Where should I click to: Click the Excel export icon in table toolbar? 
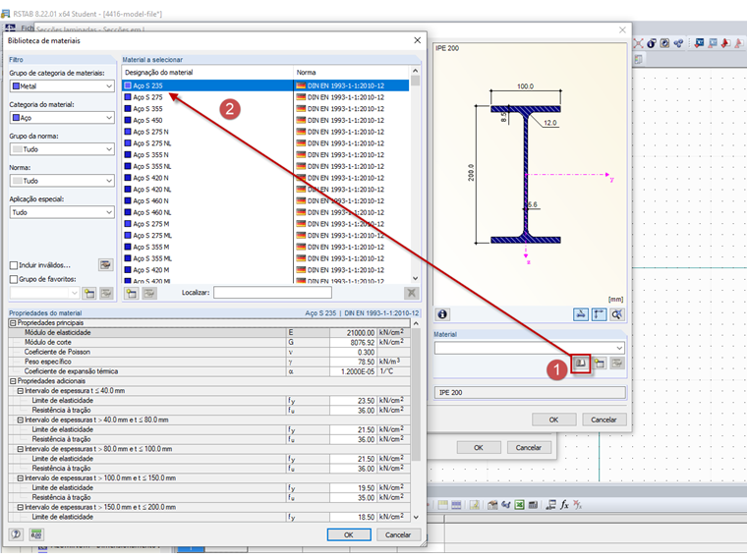click(519, 505)
